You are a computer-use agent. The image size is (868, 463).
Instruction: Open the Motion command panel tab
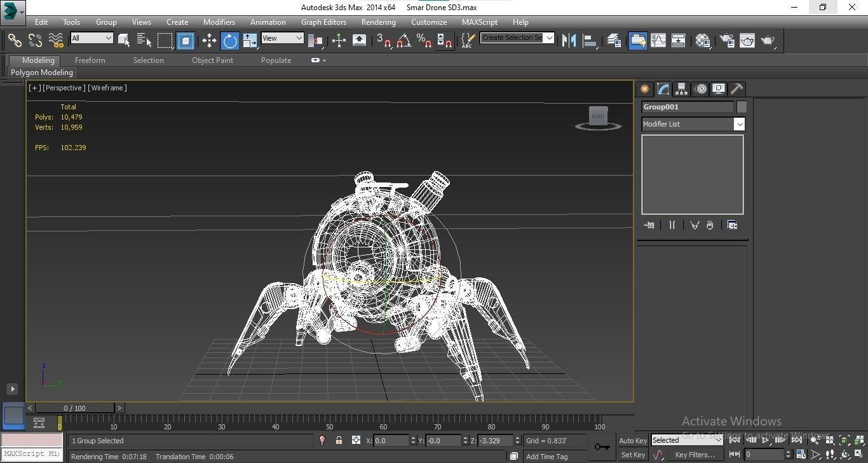pyautogui.click(x=700, y=89)
